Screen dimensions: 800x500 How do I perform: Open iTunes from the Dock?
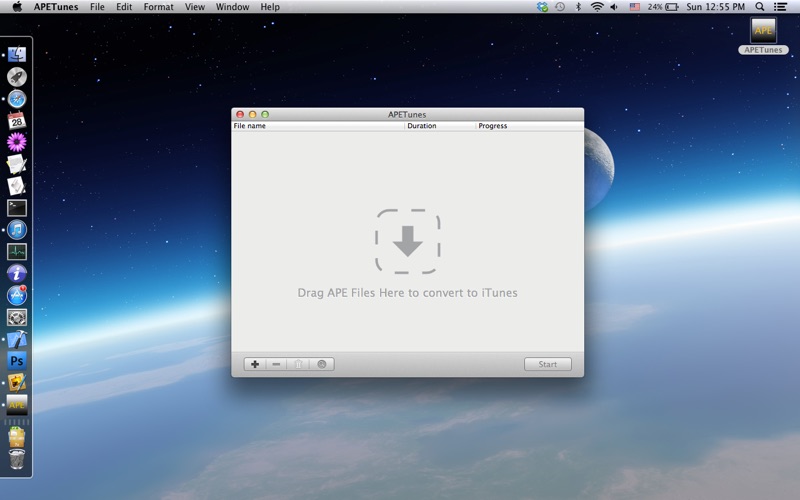click(x=17, y=229)
